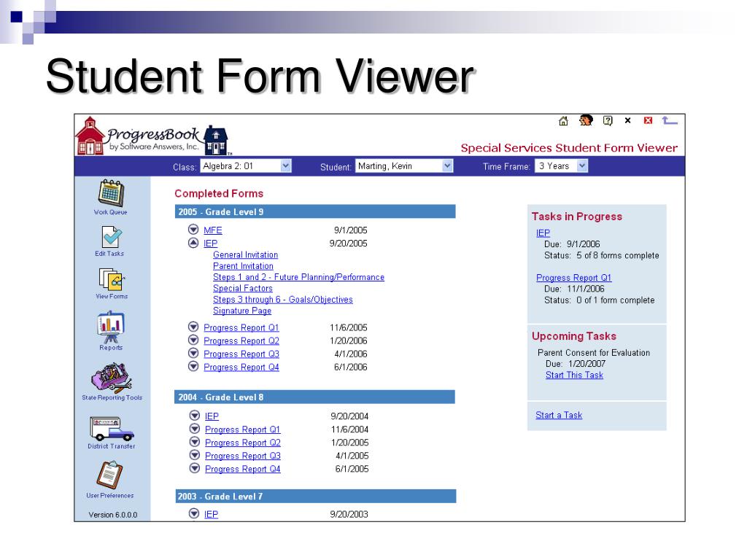The image size is (747, 560).
Task: Click the blue back arrow icon
Action: [x=670, y=121]
